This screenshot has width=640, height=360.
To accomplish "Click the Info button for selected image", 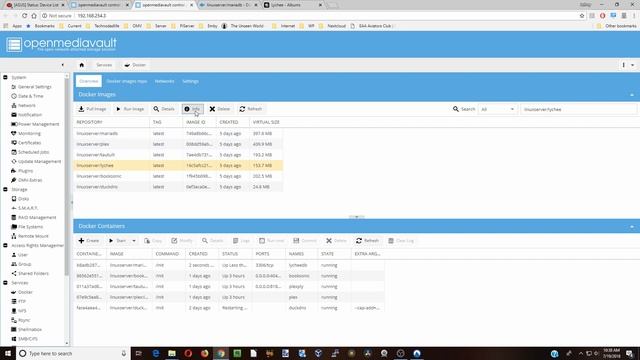I will [x=192, y=109].
